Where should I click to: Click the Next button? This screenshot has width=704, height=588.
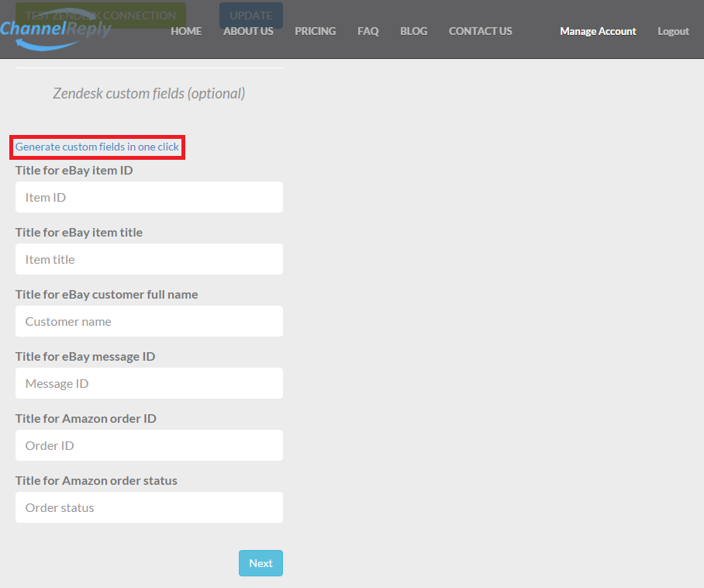point(261,563)
